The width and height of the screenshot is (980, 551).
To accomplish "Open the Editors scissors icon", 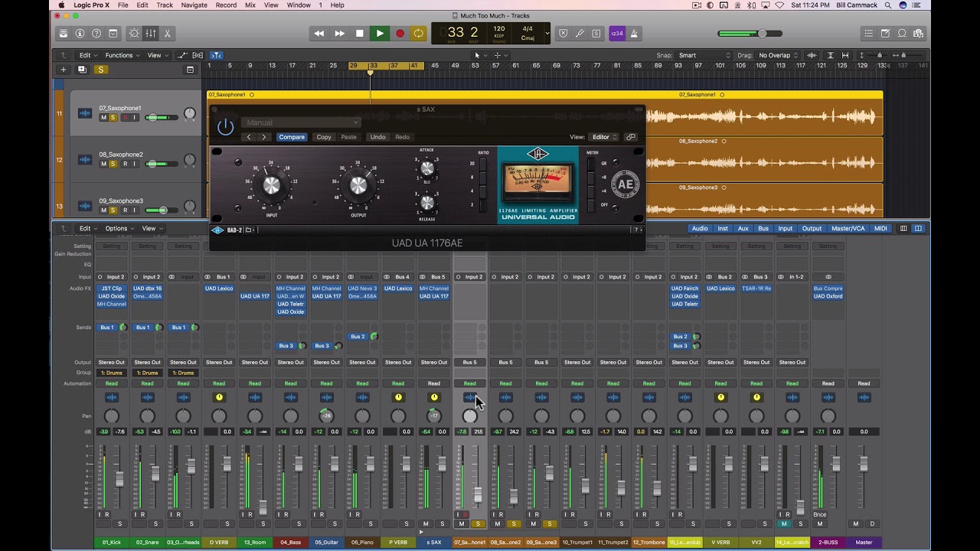I will click(167, 34).
